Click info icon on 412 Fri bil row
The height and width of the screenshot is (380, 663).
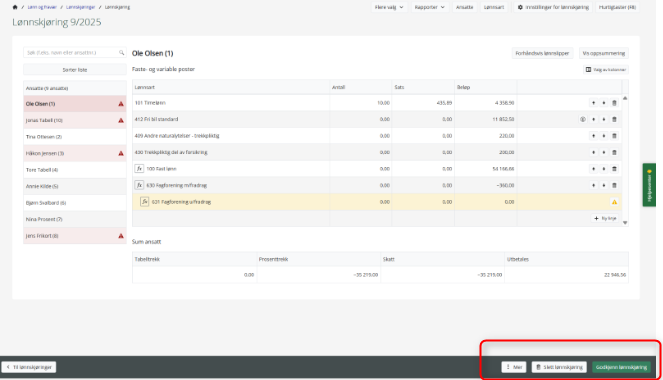(x=583, y=119)
